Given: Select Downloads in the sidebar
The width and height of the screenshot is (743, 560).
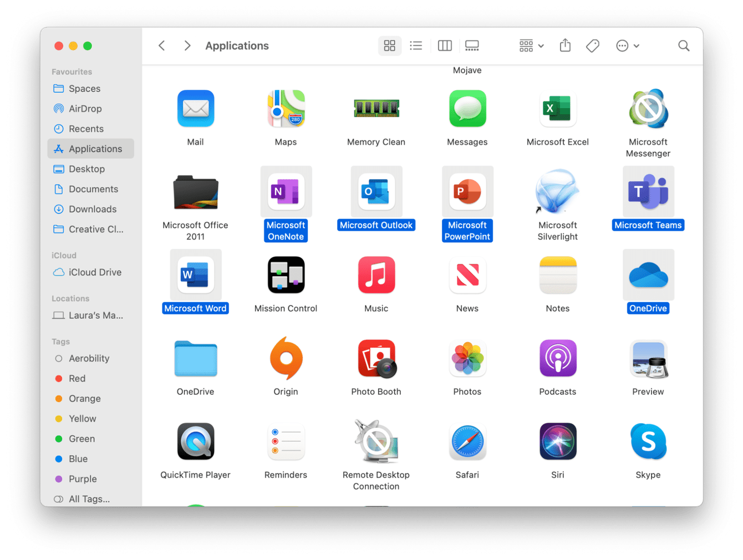Looking at the screenshot, I should pos(91,209).
